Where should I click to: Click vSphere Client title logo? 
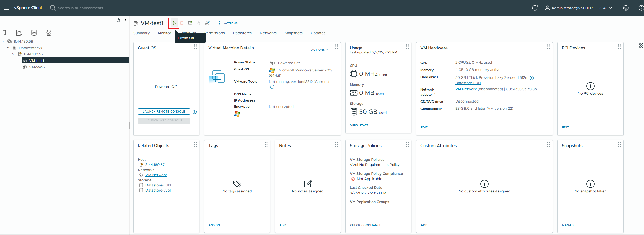point(28,8)
